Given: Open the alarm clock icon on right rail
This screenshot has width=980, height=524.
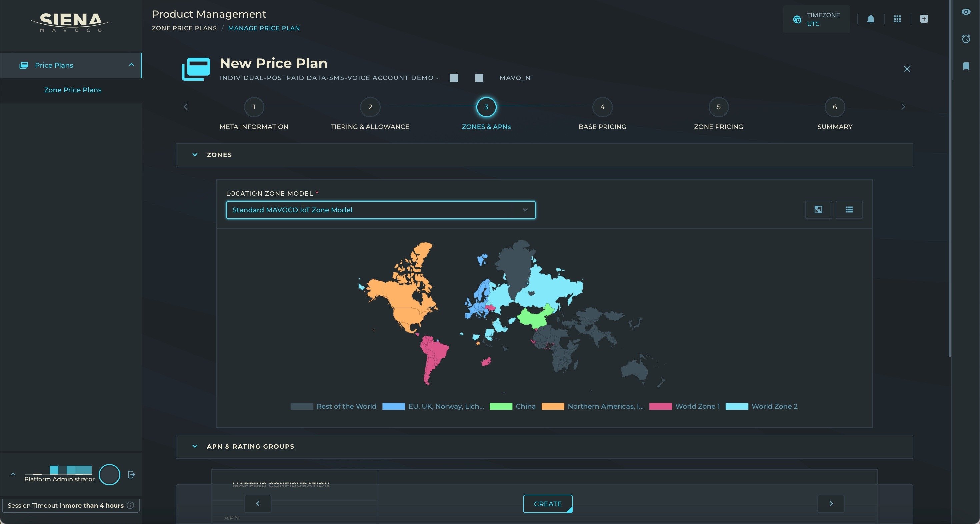Looking at the screenshot, I should click(966, 39).
